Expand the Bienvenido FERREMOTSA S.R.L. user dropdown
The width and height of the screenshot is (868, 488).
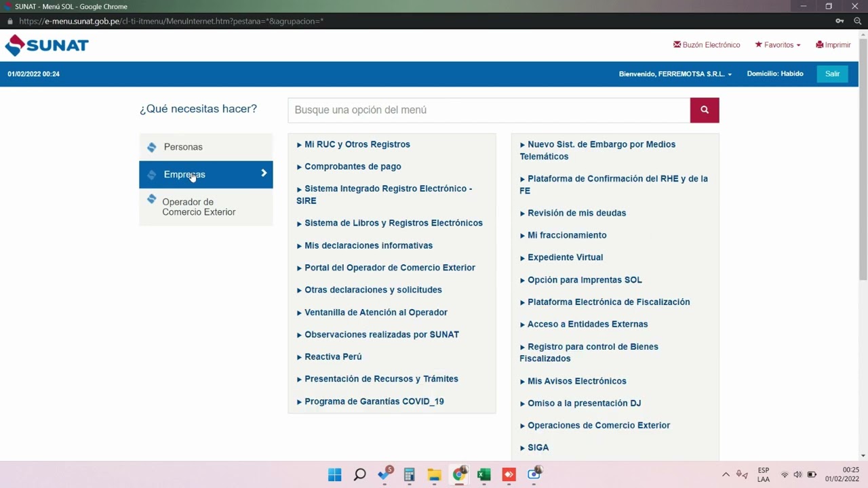click(675, 74)
